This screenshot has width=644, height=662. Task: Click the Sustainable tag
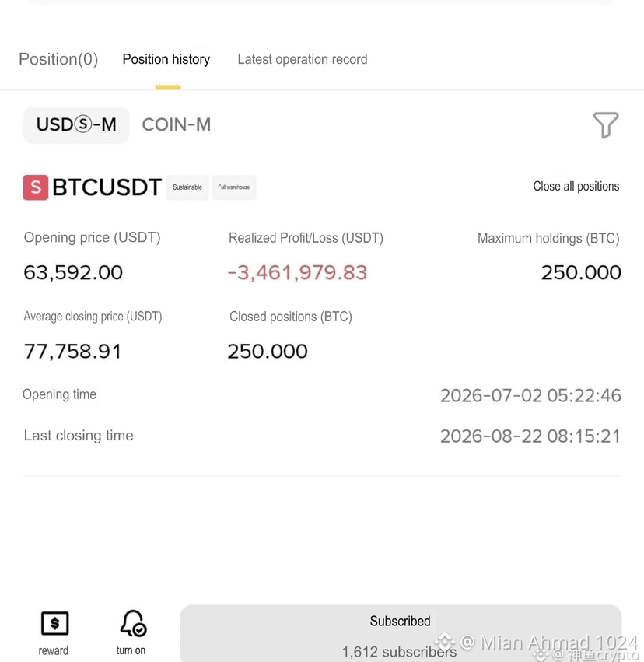(187, 187)
